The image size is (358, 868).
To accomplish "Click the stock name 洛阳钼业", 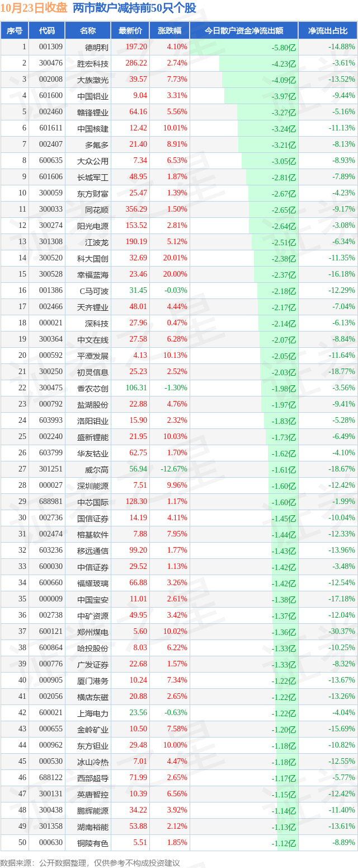I will click(92, 421).
